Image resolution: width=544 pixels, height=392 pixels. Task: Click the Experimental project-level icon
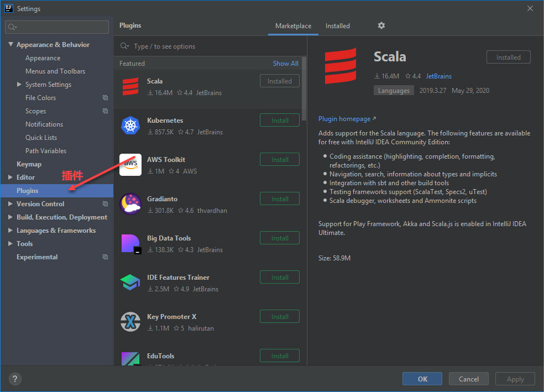click(x=105, y=257)
